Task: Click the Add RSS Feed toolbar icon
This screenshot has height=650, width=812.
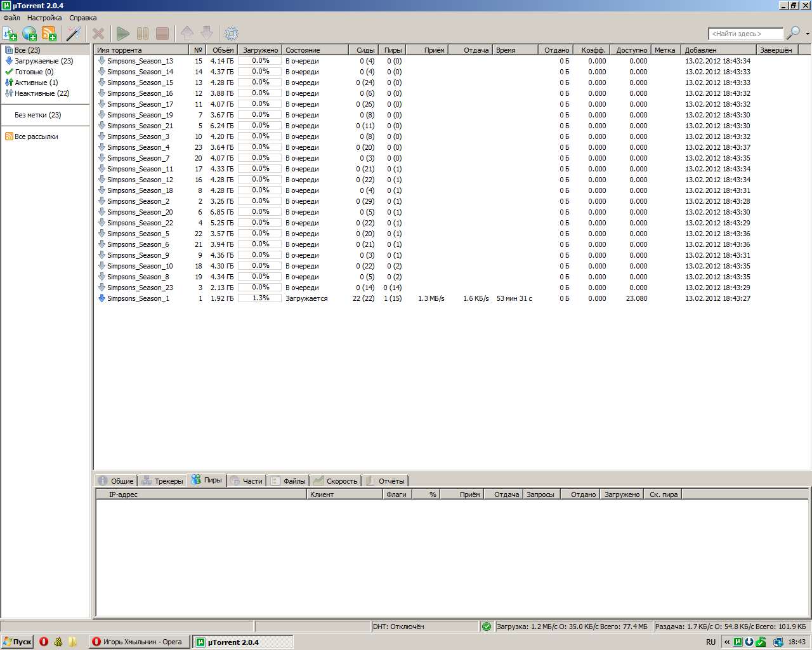Action: click(49, 33)
